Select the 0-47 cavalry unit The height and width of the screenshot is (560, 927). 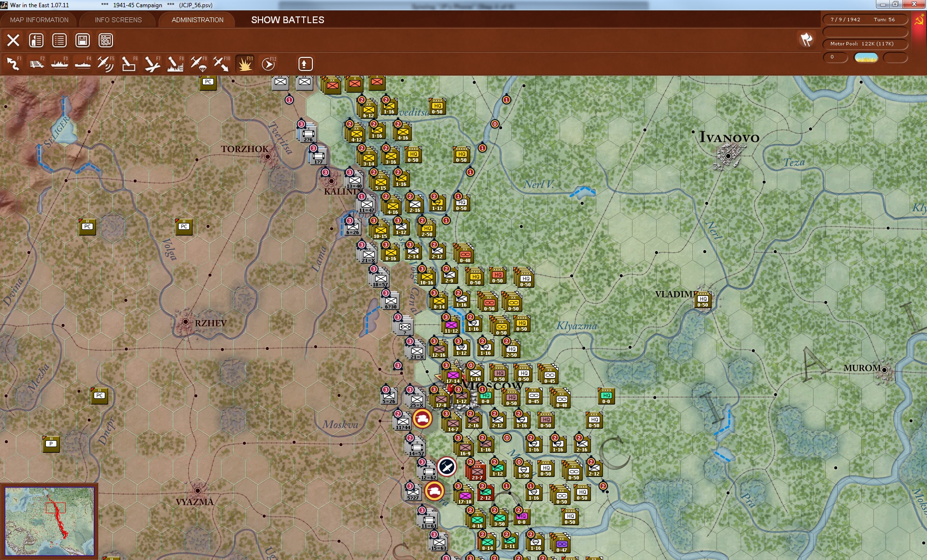(x=561, y=544)
